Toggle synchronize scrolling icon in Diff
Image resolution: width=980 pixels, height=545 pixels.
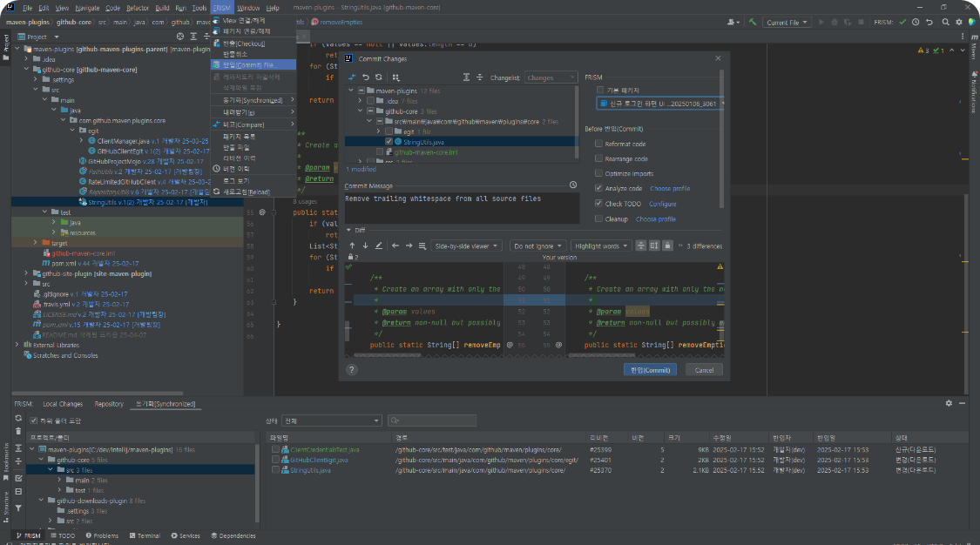point(653,246)
